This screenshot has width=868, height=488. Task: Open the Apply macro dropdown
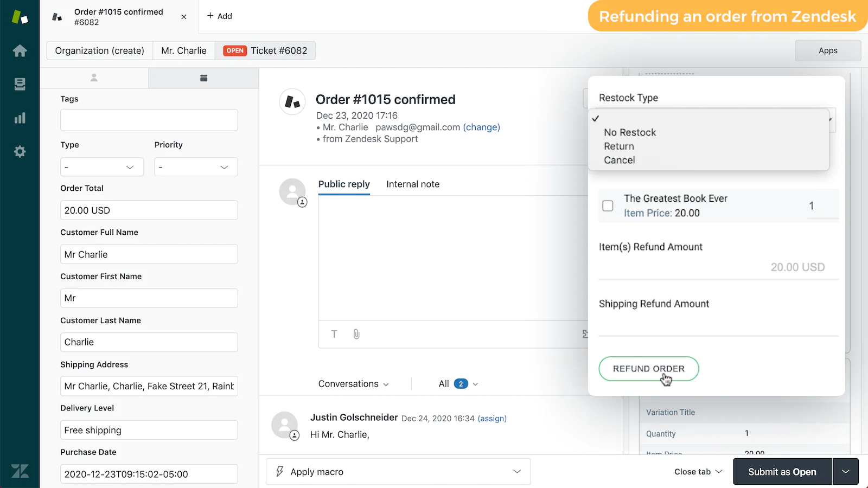coord(398,472)
